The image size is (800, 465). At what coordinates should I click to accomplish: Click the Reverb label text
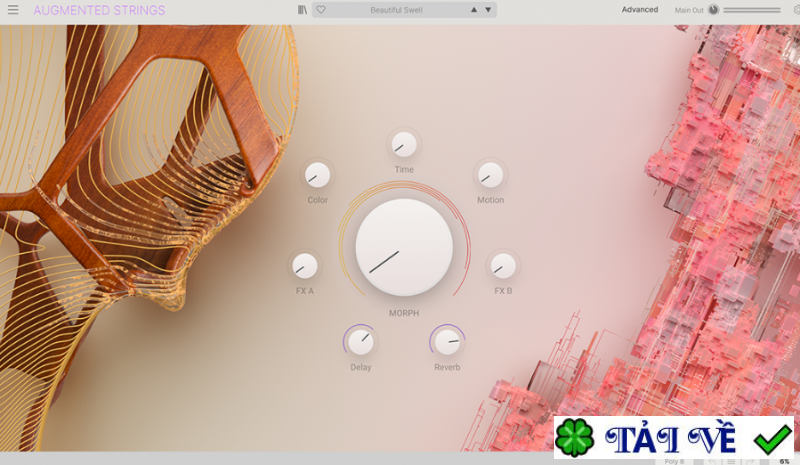click(447, 367)
